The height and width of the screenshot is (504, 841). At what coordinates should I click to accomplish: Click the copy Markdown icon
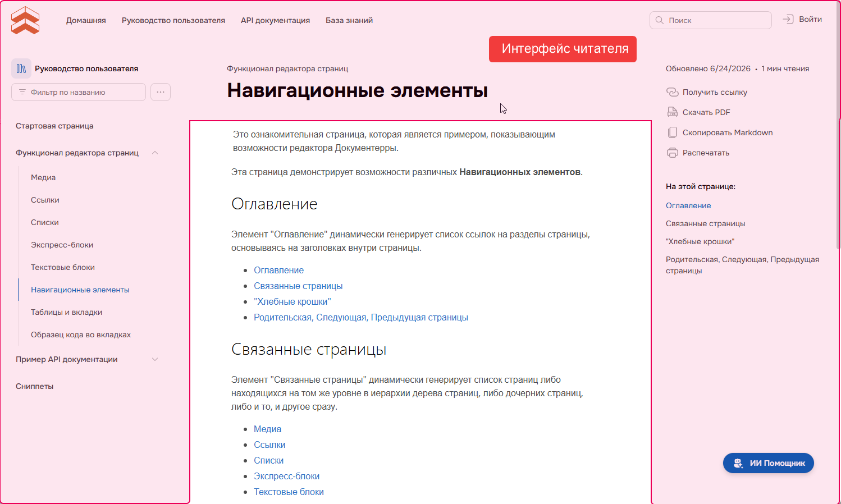[673, 132]
